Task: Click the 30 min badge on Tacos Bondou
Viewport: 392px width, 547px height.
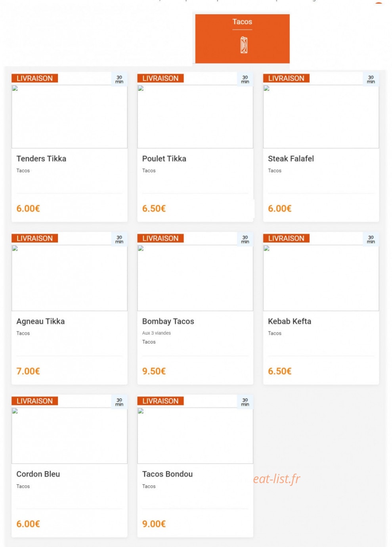Action: point(245,402)
